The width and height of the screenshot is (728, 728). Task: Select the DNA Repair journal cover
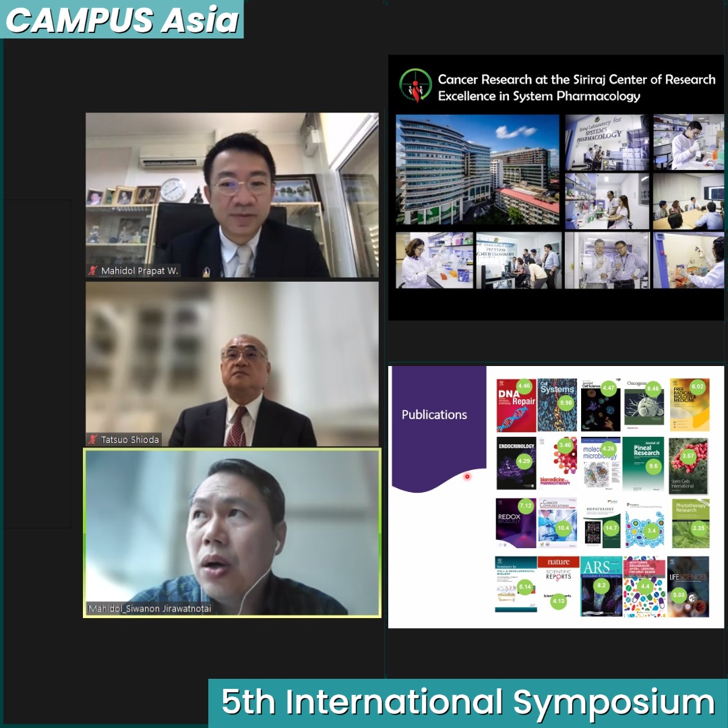click(x=516, y=405)
